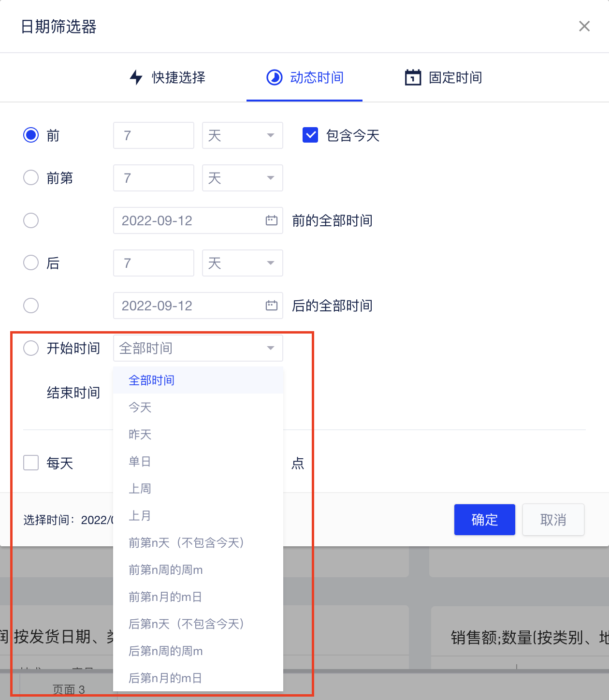Switch to the 固定时间 tab
Image resolution: width=609 pixels, height=700 pixels.
pyautogui.click(x=454, y=77)
